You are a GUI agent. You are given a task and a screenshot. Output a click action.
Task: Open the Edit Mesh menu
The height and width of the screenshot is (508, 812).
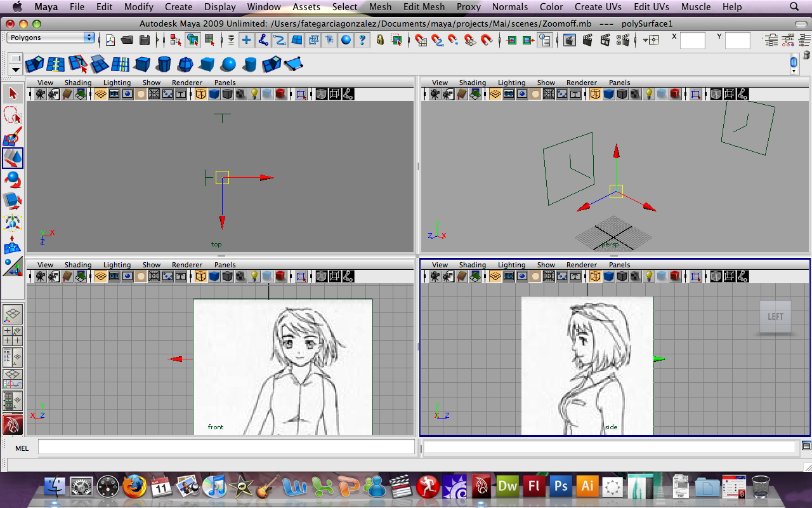tap(424, 7)
